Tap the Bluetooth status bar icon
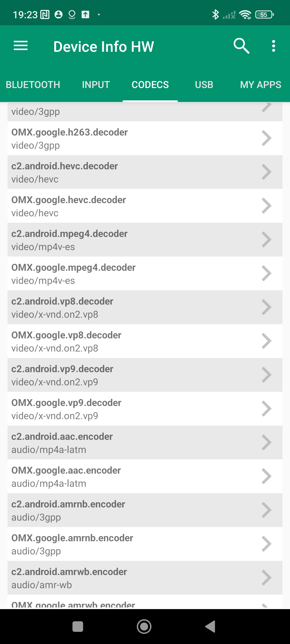Screen dimensions: 290x644 point(215,14)
